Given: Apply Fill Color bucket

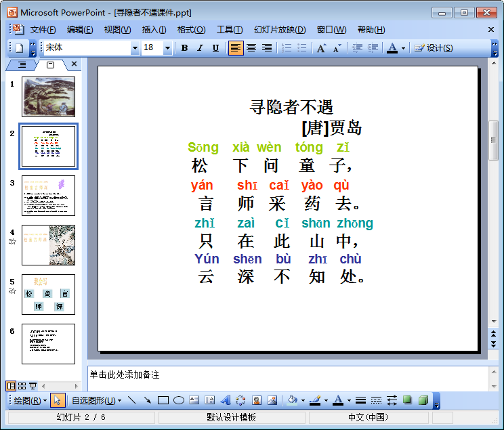Looking at the screenshot, I should tap(292, 400).
